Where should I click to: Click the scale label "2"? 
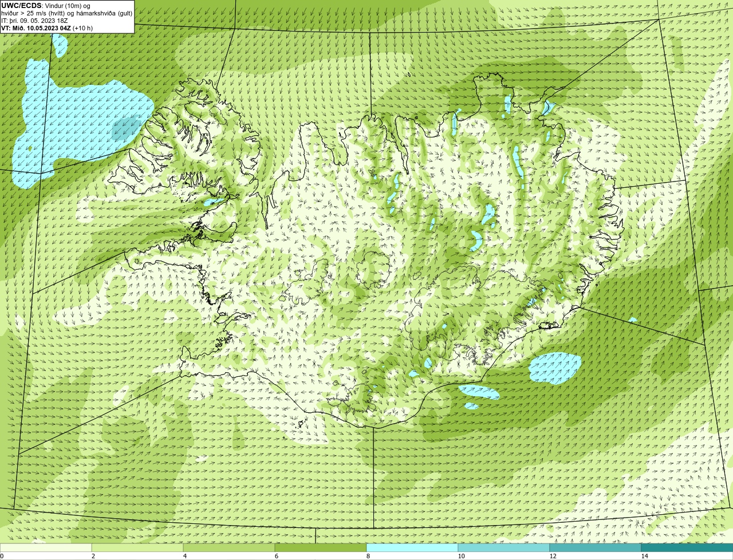coord(93,556)
